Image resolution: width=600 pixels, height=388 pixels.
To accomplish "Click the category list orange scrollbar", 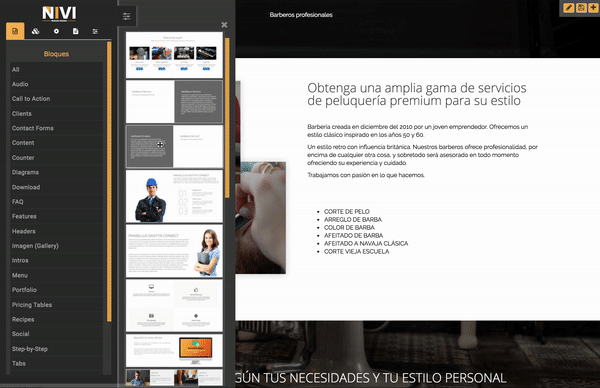I will click(109, 181).
